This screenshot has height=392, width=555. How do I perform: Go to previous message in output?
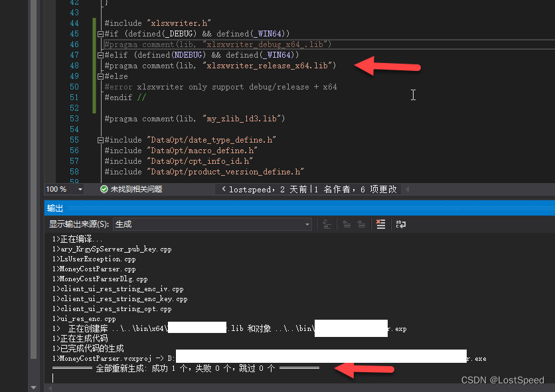(347, 224)
